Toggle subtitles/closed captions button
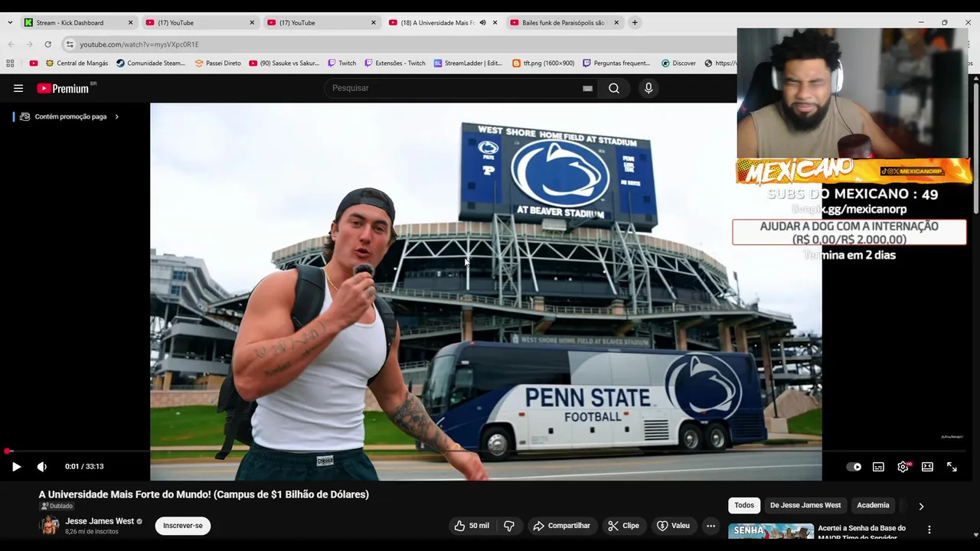This screenshot has width=980, height=551. 878,467
